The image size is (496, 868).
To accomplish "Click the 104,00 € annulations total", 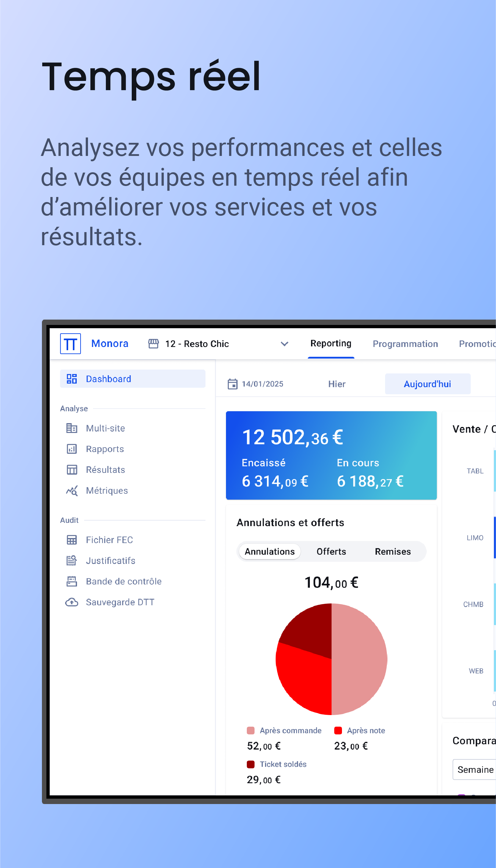I will click(x=331, y=582).
